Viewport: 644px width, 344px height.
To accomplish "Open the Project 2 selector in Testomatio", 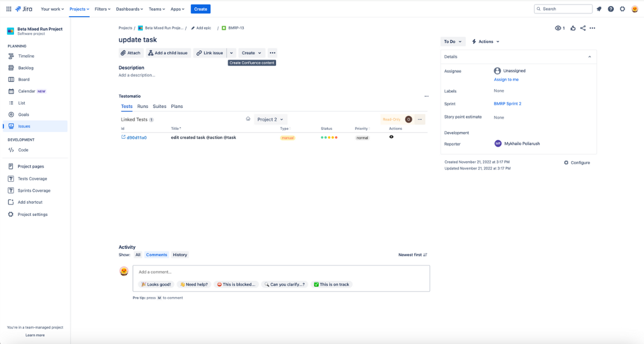I will [x=270, y=119].
